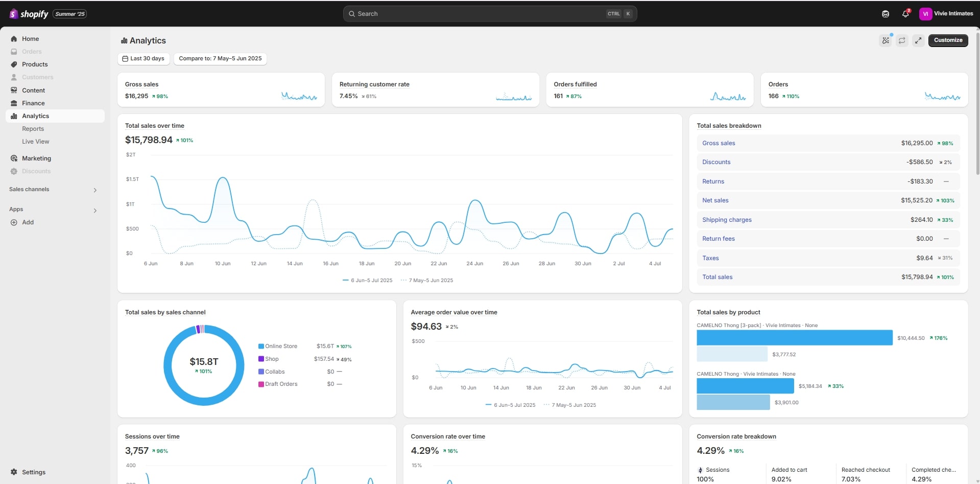Image resolution: width=980 pixels, height=484 pixels.
Task: Open the Orders metric card
Action: pos(865,90)
